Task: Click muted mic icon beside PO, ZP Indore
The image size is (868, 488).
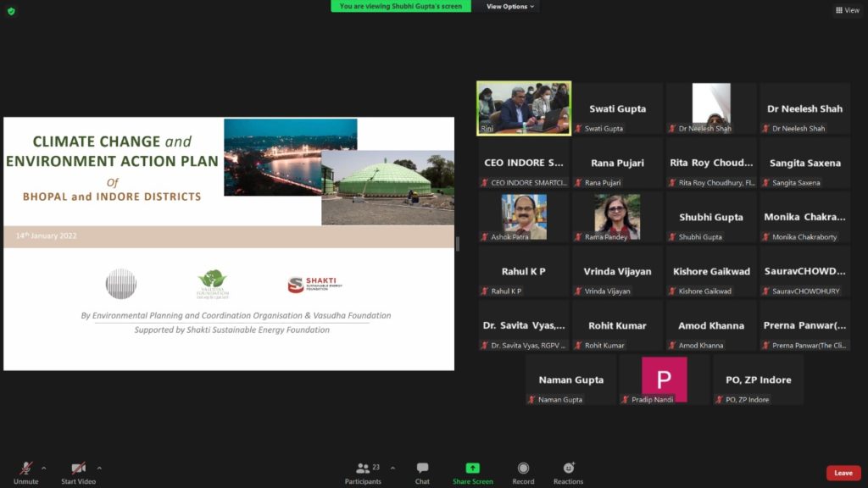Action: click(719, 400)
